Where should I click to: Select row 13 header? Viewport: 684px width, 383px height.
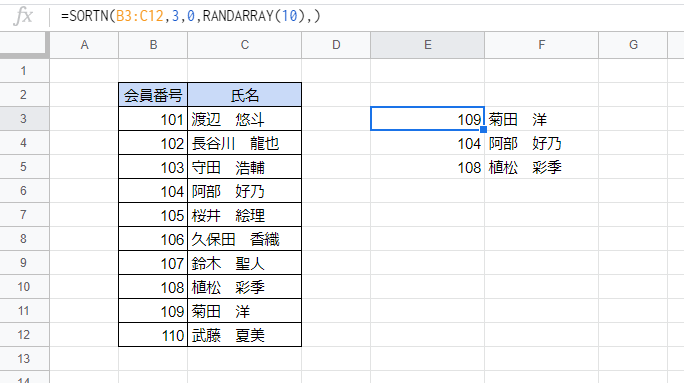tap(24, 359)
